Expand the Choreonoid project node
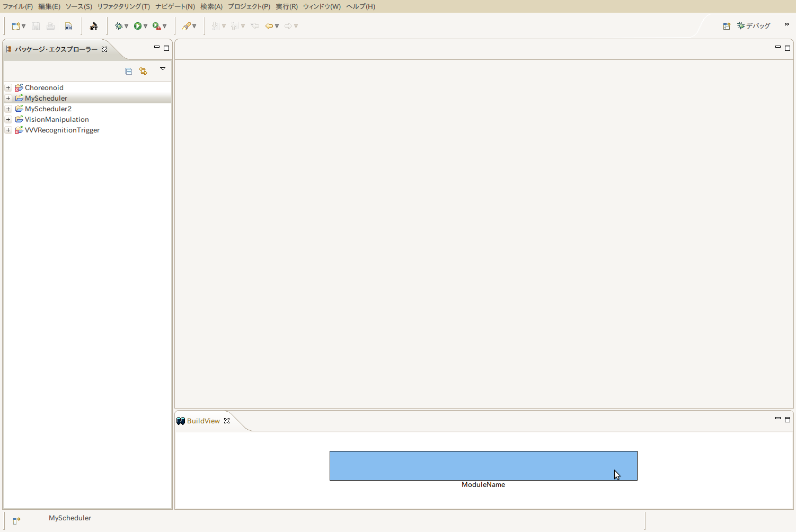Image resolution: width=796 pixels, height=532 pixels. tap(8, 88)
